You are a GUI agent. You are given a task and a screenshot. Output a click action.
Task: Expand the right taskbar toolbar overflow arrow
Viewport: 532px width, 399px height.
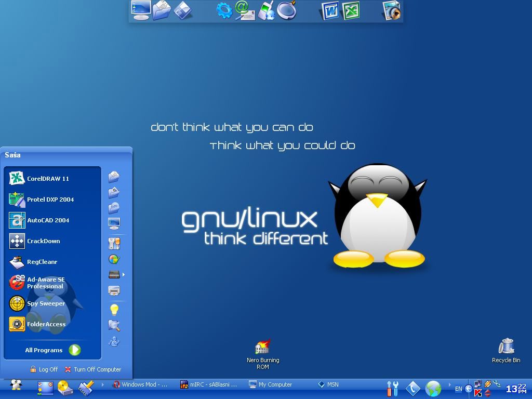click(450, 384)
